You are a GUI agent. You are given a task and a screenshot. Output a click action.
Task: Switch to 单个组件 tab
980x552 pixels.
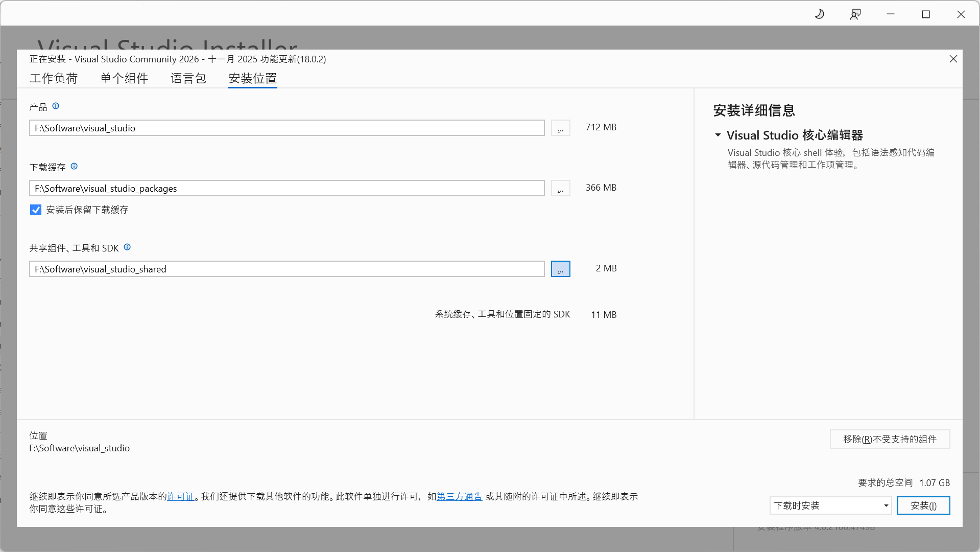click(124, 78)
